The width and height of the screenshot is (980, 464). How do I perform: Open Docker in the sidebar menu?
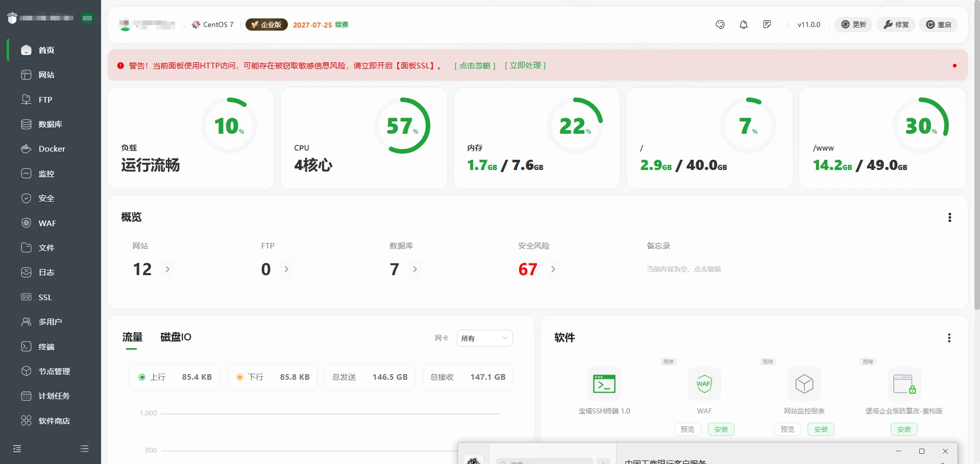52,149
